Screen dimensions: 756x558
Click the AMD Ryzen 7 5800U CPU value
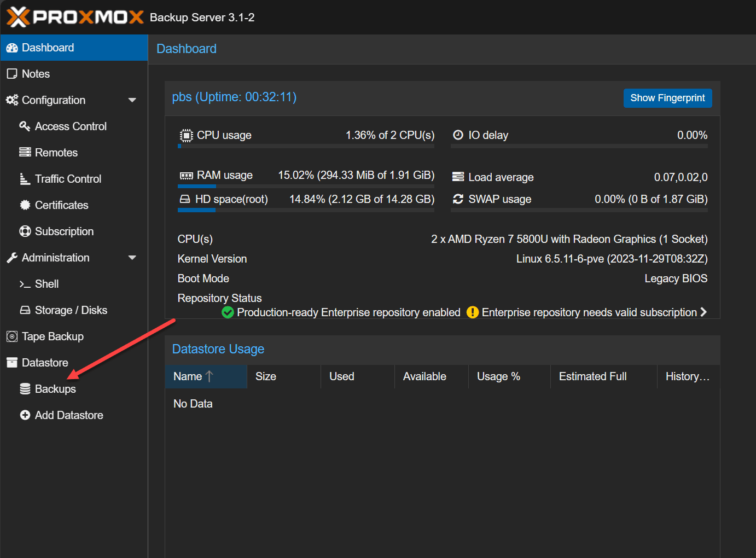pos(569,239)
